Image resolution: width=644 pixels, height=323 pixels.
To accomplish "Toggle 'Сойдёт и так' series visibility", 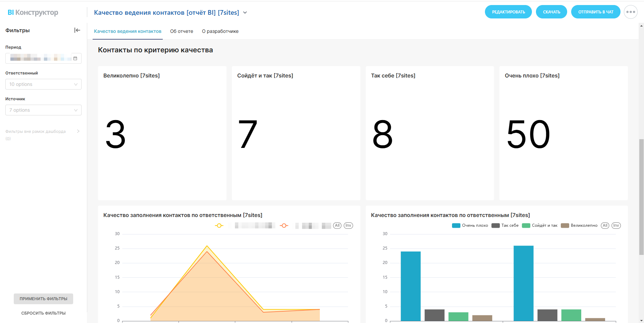I will coord(540,226).
